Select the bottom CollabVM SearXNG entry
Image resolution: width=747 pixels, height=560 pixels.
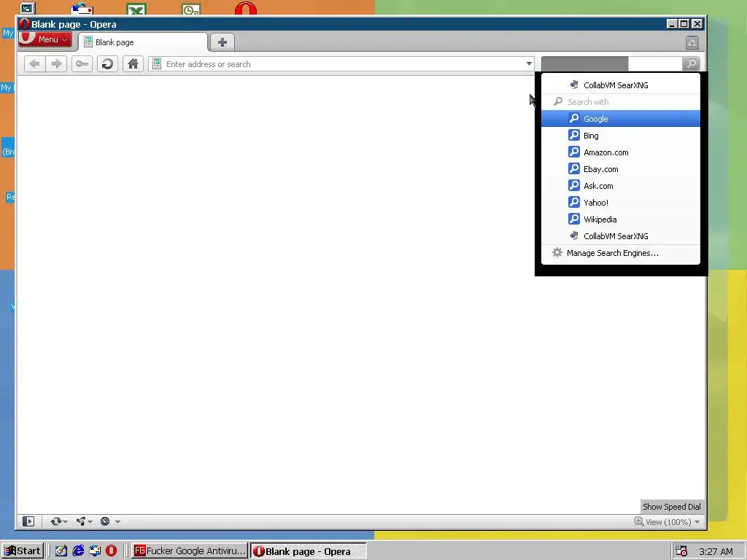(x=621, y=236)
